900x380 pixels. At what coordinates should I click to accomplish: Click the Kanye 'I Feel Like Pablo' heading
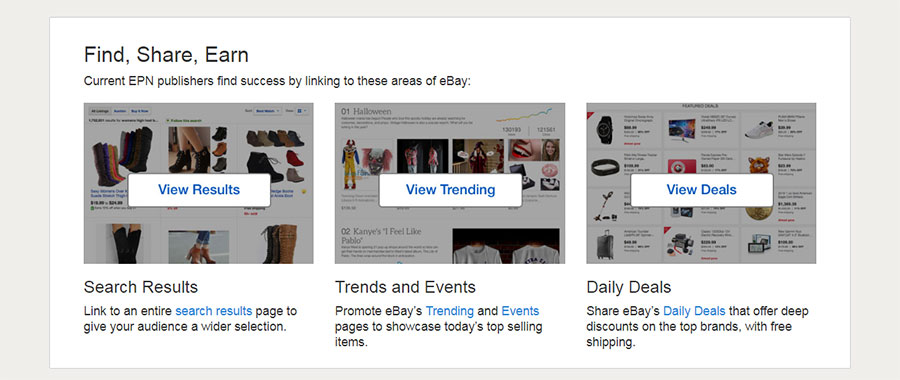[382, 236]
